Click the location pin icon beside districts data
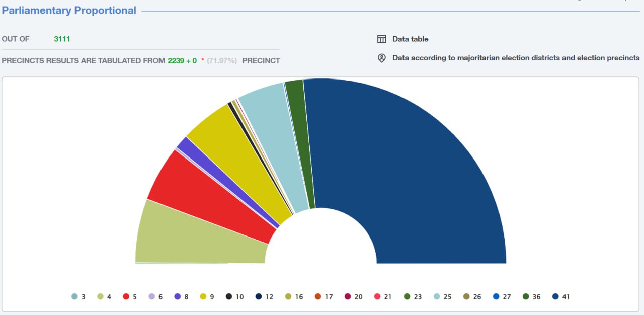This screenshot has width=644, height=315. pyautogui.click(x=382, y=58)
